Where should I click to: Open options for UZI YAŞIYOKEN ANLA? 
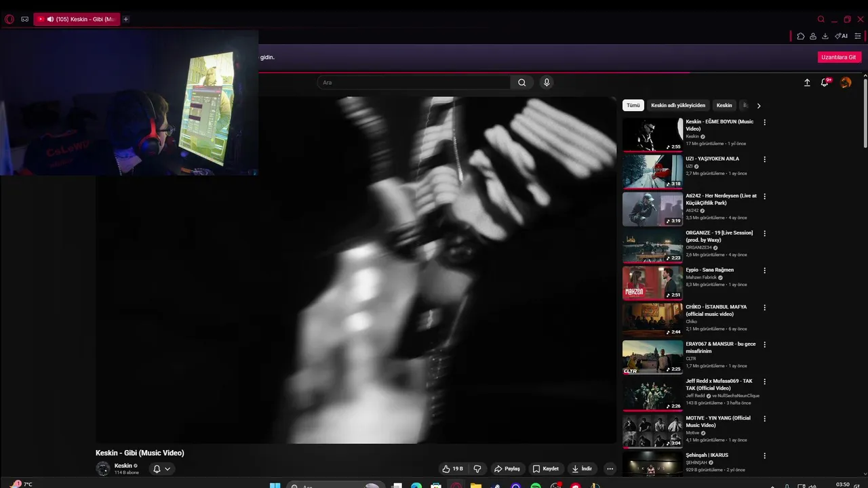tap(765, 159)
